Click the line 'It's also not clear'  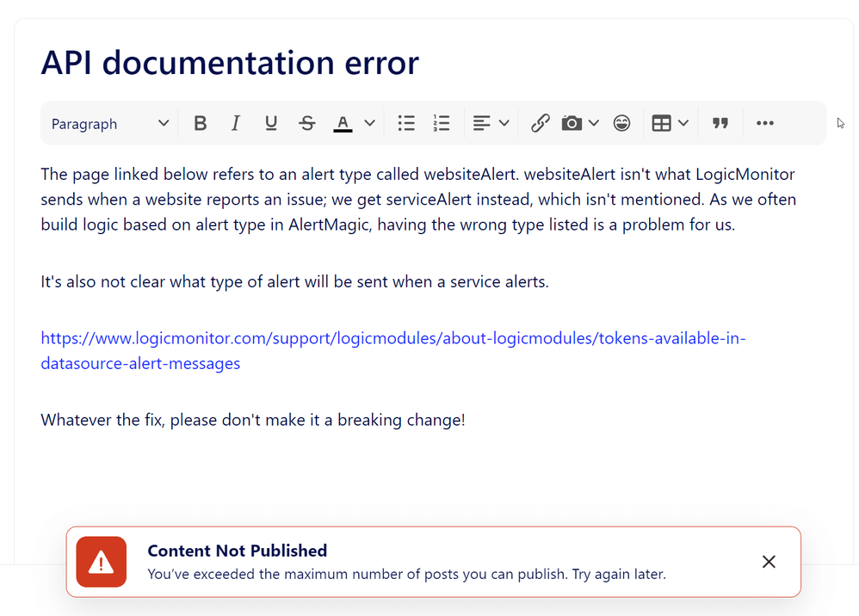click(x=294, y=281)
